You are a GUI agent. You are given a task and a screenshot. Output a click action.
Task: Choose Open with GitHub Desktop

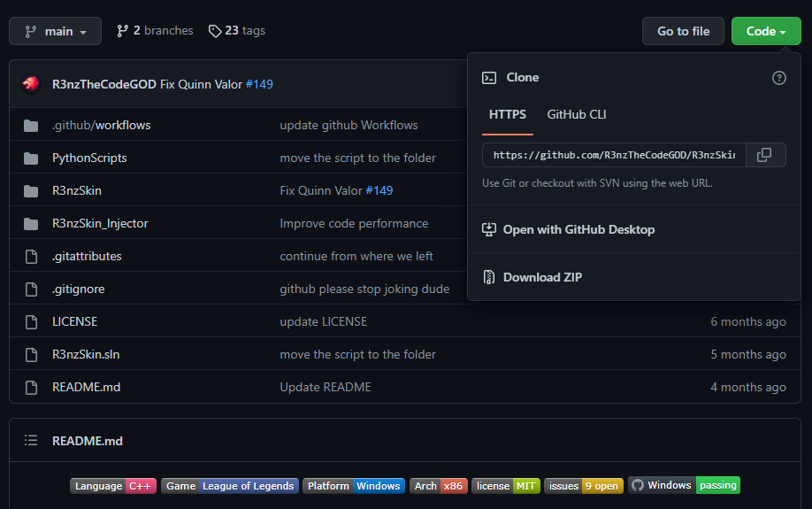point(579,229)
